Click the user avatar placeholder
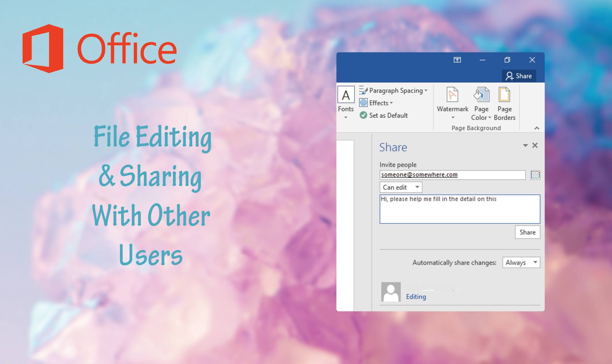 391,292
